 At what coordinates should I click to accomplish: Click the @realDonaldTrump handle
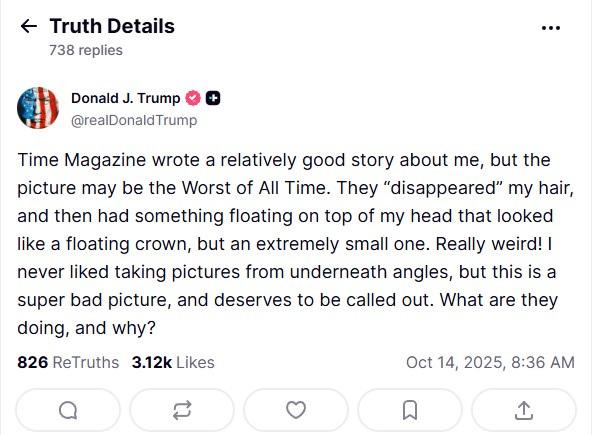pyautogui.click(x=134, y=120)
